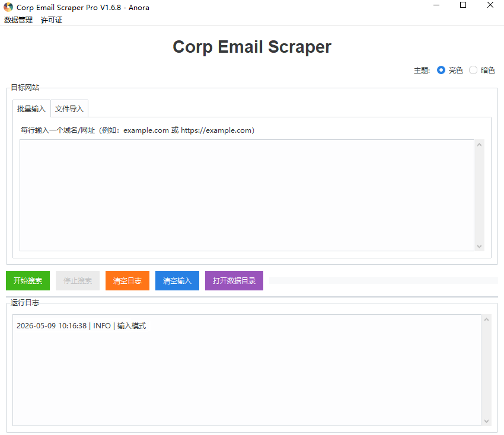The height and width of the screenshot is (435, 504).
Task: Open the 数据管理 menu
Action: [18, 20]
